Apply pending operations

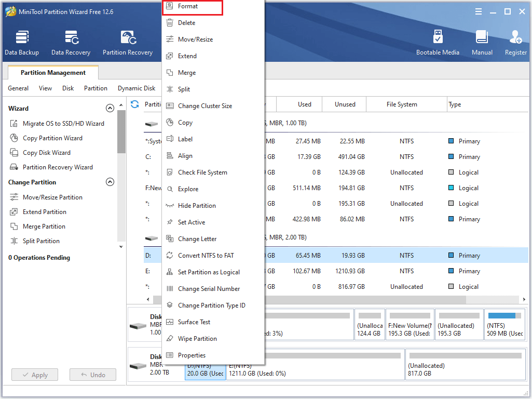coord(34,374)
